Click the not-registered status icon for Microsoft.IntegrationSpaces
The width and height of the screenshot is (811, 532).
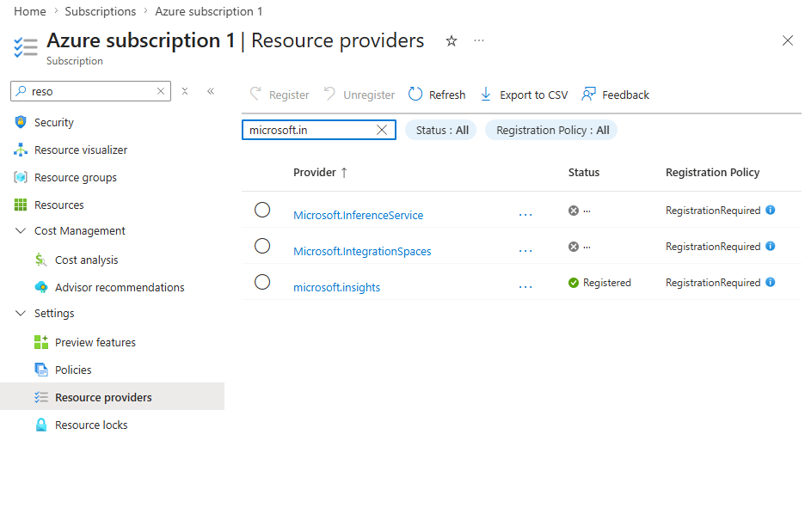click(573, 247)
